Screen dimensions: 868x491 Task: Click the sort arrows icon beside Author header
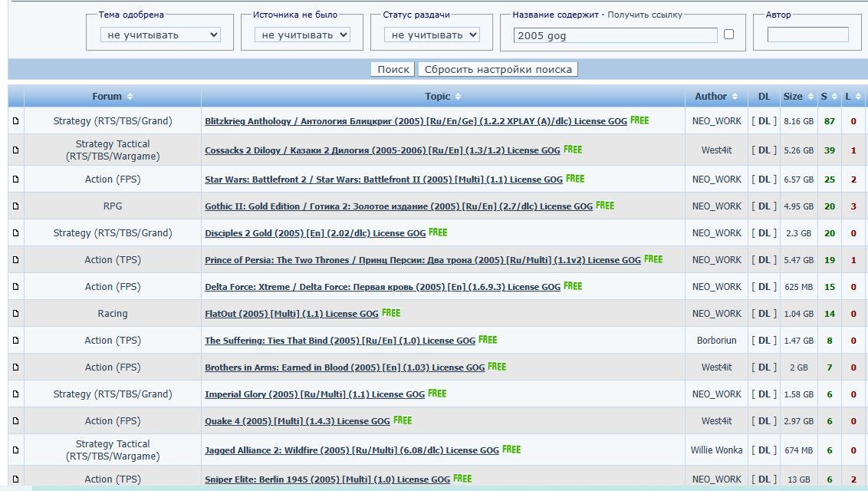[735, 97]
